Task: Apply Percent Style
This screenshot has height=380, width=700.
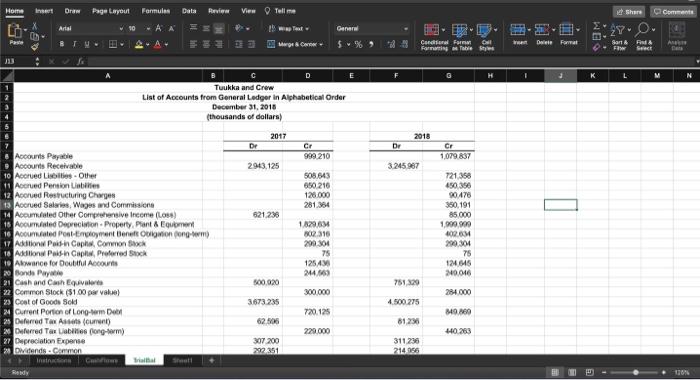Action: (x=358, y=44)
